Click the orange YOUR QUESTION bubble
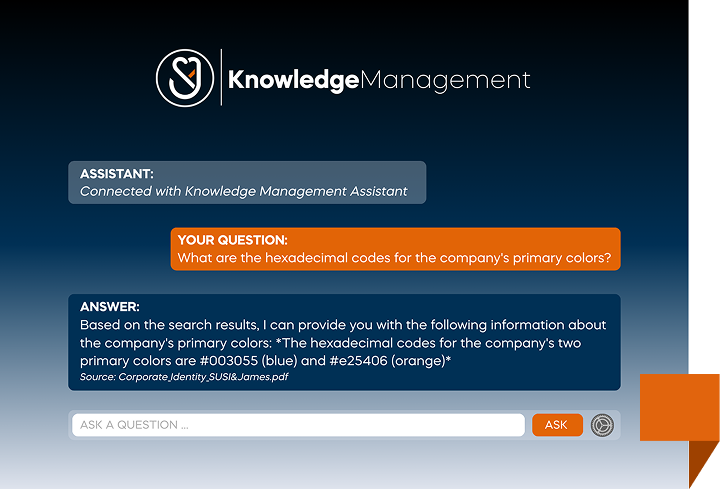Viewport: 720px width, 489px height. tap(395, 249)
